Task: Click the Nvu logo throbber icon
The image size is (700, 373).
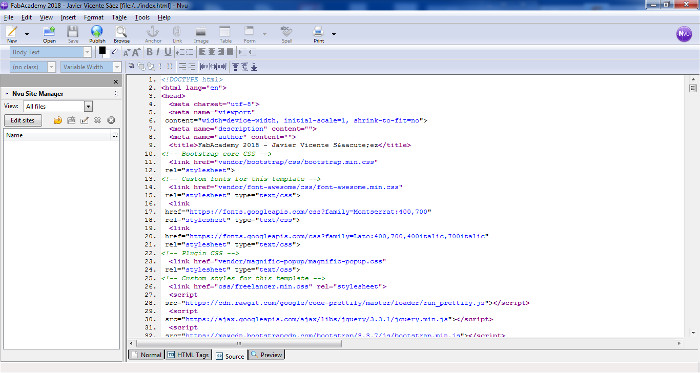Action: coord(684,33)
